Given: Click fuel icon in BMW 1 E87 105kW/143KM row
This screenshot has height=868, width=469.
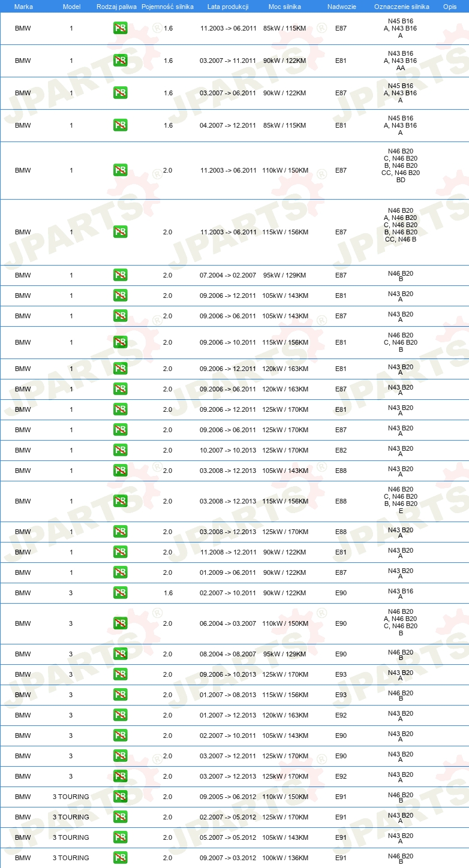Looking at the screenshot, I should [120, 316].
